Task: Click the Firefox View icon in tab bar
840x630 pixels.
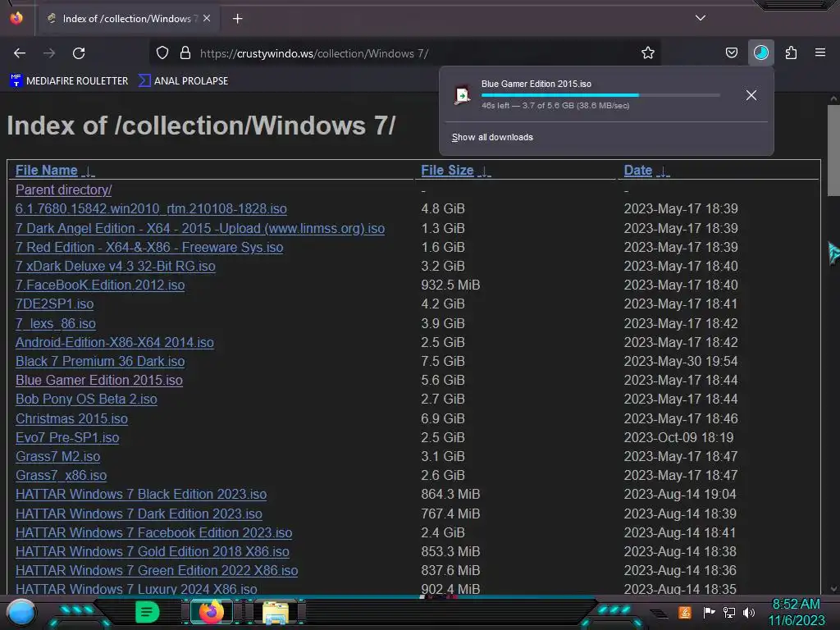Action: coord(16,18)
